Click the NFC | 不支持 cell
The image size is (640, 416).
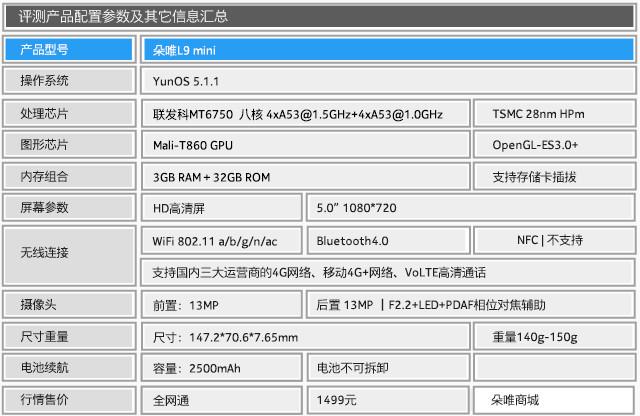click(554, 240)
